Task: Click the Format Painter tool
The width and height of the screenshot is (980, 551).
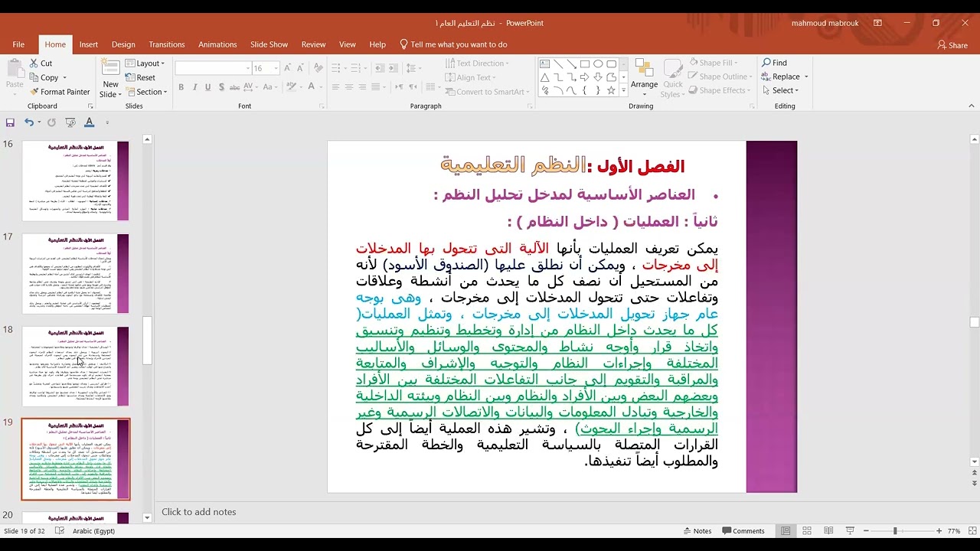Action: pyautogui.click(x=59, y=92)
